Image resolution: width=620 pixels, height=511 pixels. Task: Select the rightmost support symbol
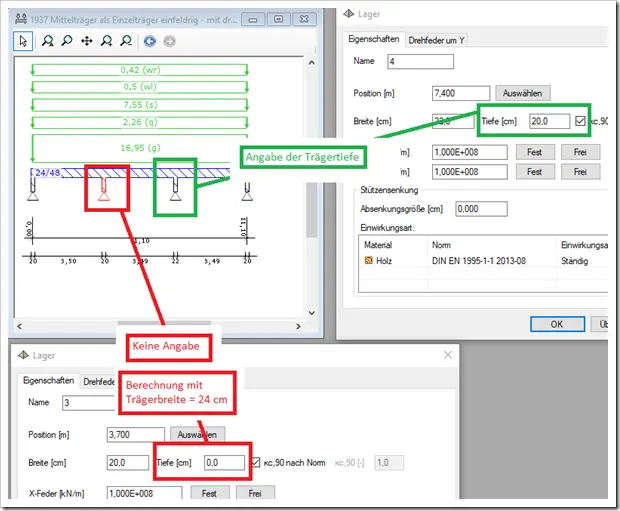[247, 191]
